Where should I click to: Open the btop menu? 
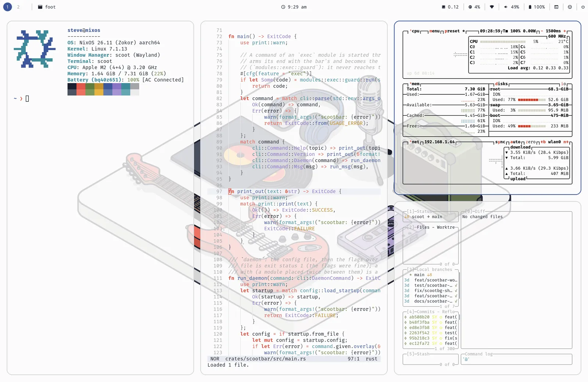click(434, 31)
